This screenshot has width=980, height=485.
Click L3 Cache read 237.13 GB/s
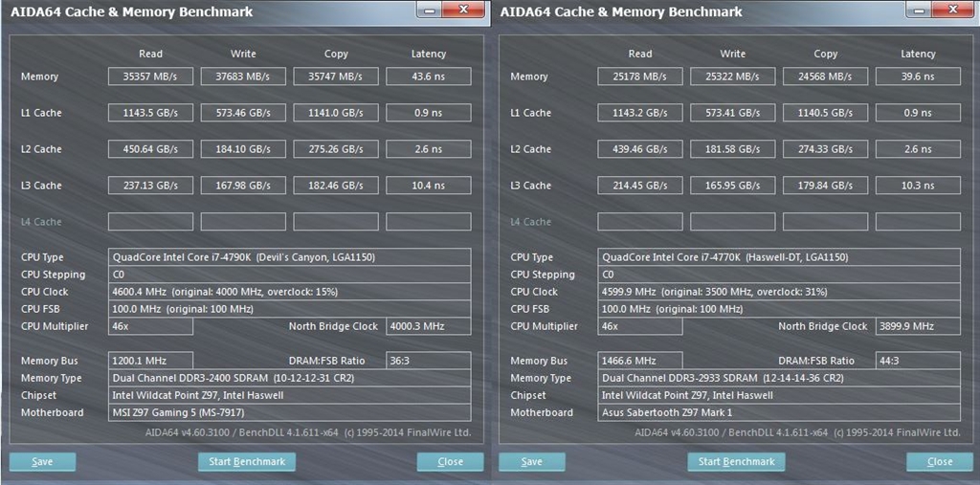pos(150,185)
